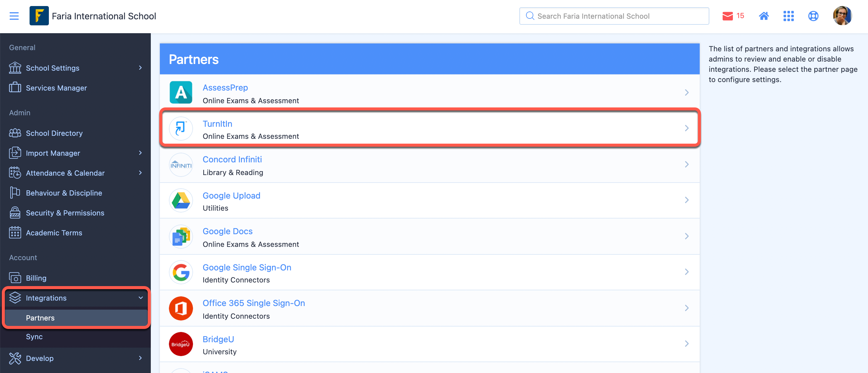868x373 pixels.
Task: Open School Settings in the sidebar
Action: click(x=52, y=68)
